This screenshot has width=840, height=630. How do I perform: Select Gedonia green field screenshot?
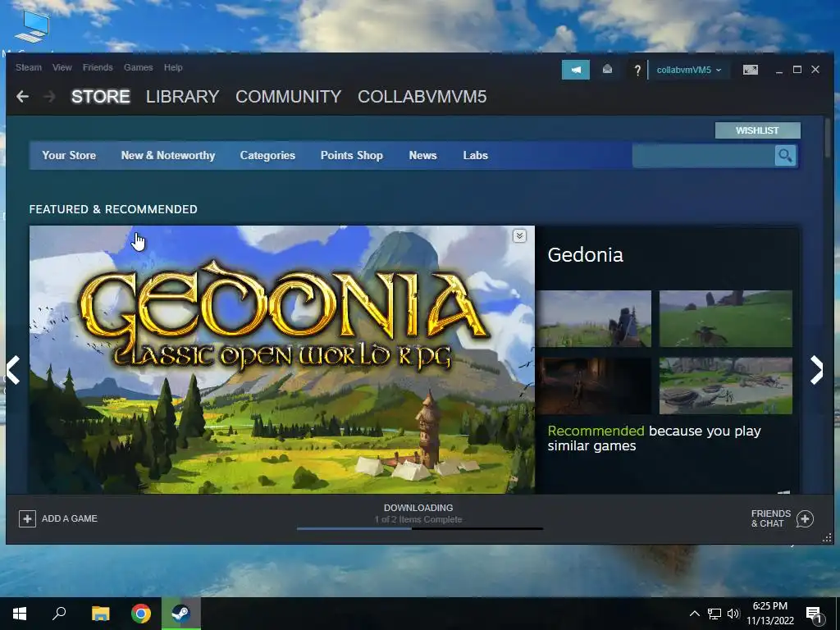click(725, 319)
